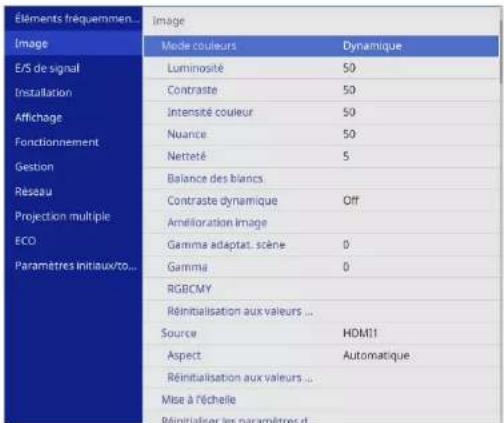The image size is (504, 423).
Task: Click Réinitialisation aux valeurs under Aspect
Action: tap(321, 377)
